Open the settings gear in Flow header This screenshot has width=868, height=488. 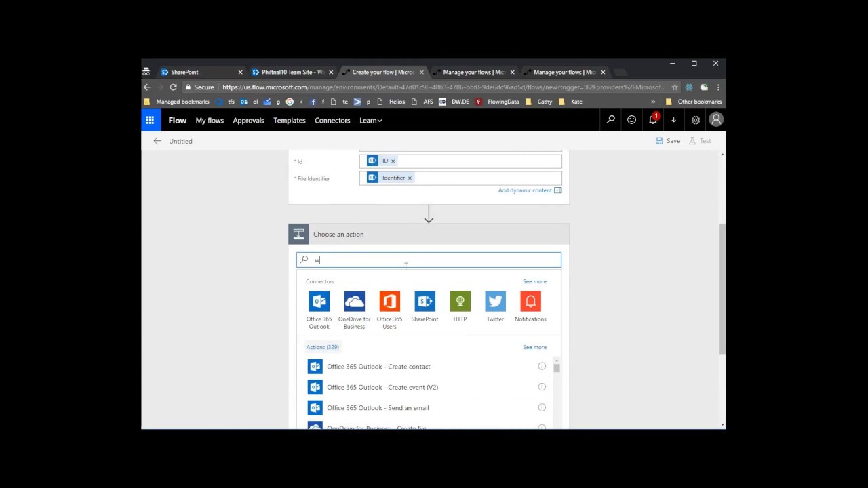point(695,120)
